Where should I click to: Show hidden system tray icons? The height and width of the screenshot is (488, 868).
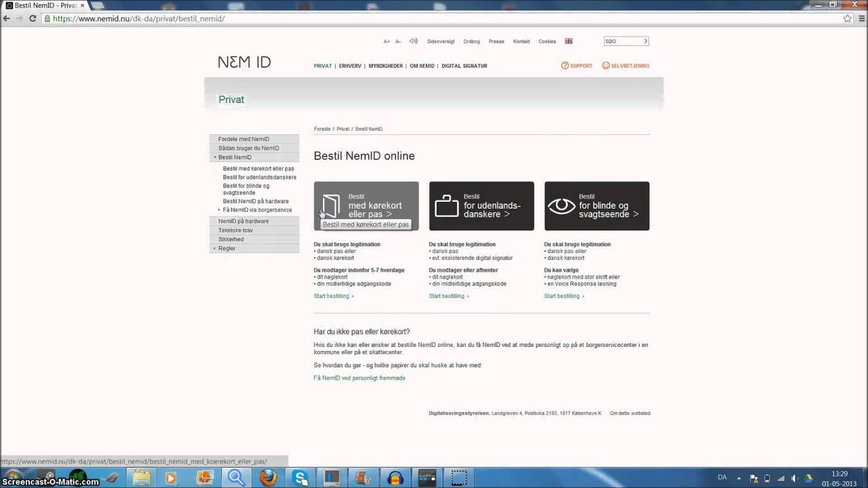[739, 478]
